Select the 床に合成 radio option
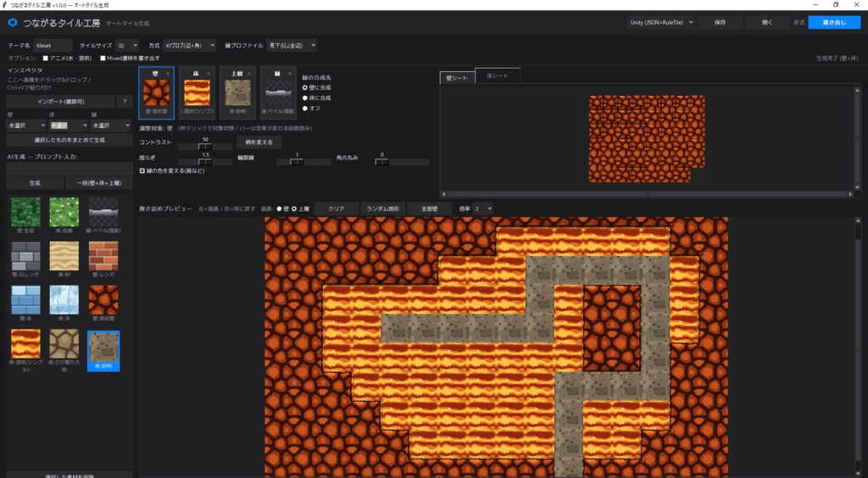This screenshot has height=478, width=868. click(305, 98)
